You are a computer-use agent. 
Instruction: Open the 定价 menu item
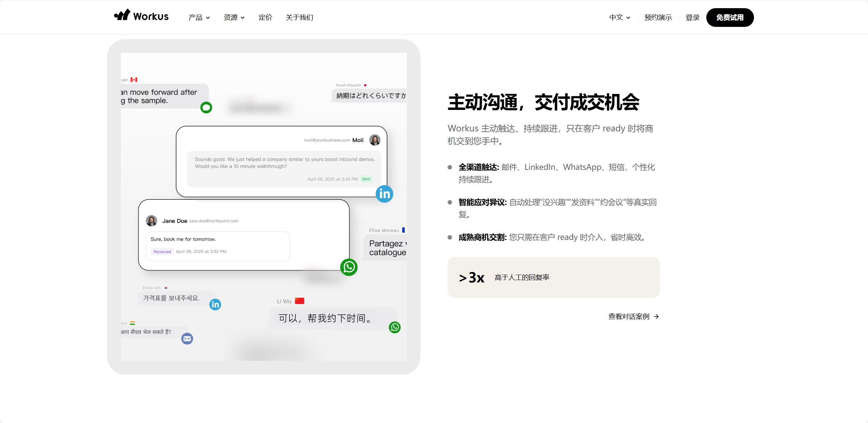point(266,17)
